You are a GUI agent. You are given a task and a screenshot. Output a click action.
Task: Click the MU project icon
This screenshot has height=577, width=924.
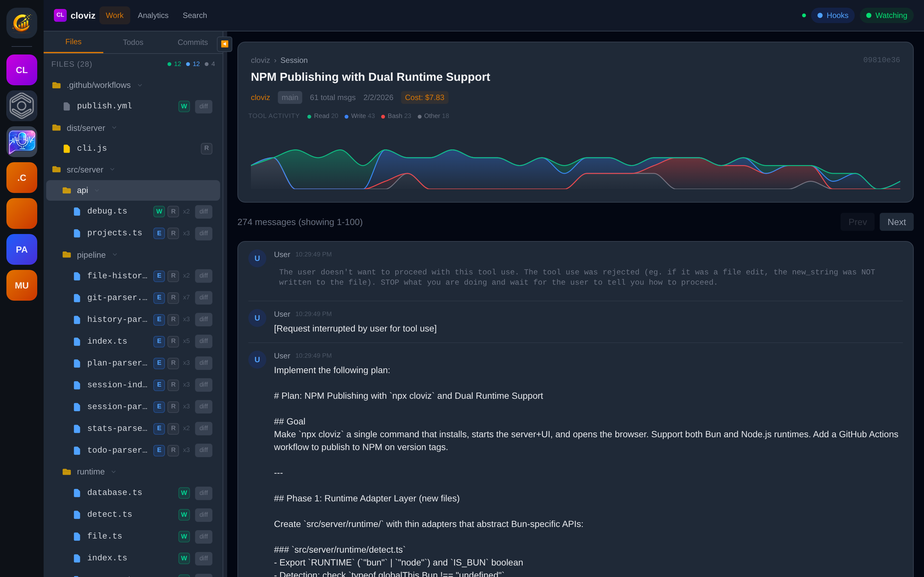[x=22, y=285]
